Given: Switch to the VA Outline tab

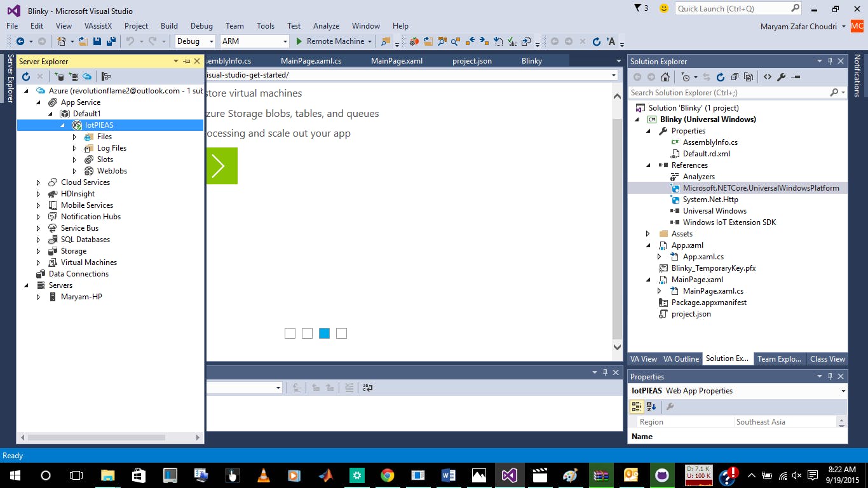Looking at the screenshot, I should click(681, 359).
